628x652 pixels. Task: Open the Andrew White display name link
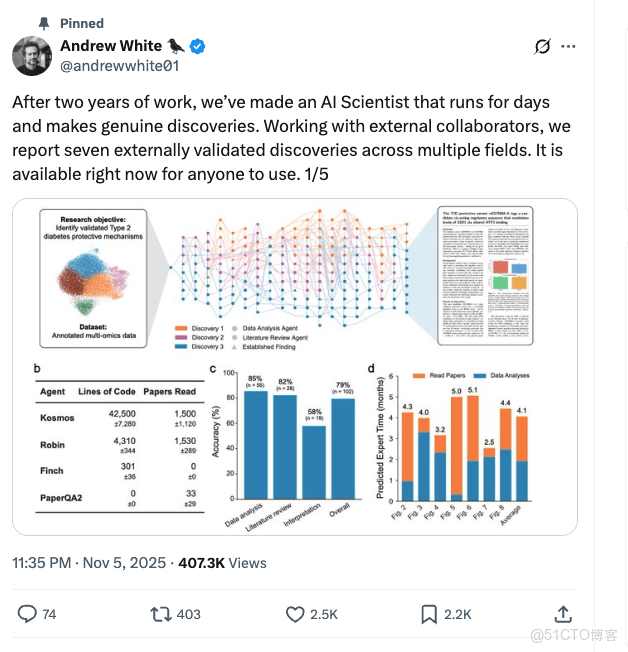(111, 46)
